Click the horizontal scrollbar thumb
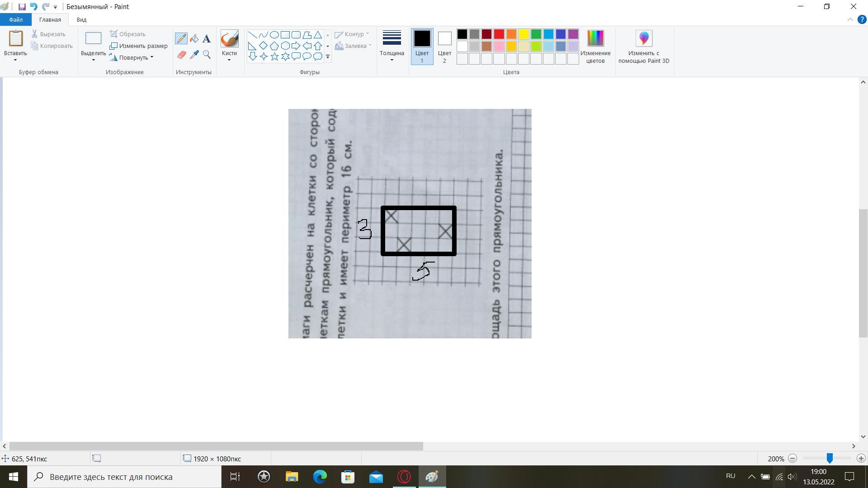This screenshot has height=488, width=868. click(x=216, y=446)
